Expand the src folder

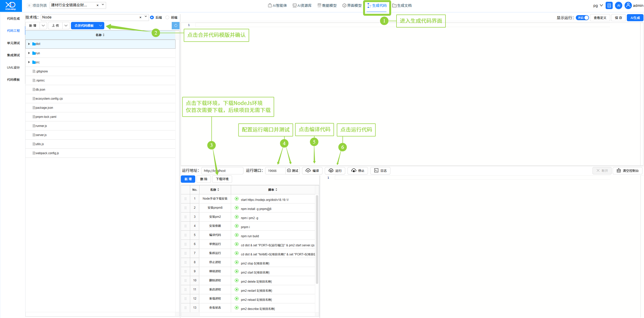coord(29,62)
